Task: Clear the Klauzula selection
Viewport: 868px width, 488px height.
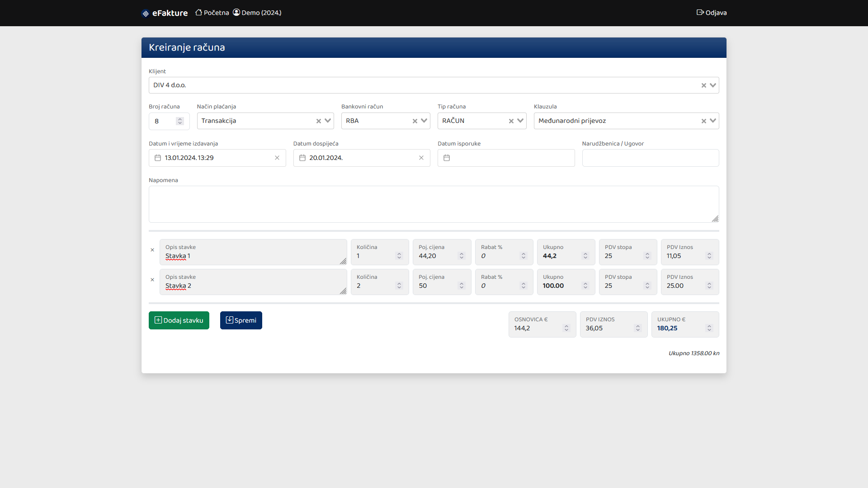Action: click(x=703, y=121)
